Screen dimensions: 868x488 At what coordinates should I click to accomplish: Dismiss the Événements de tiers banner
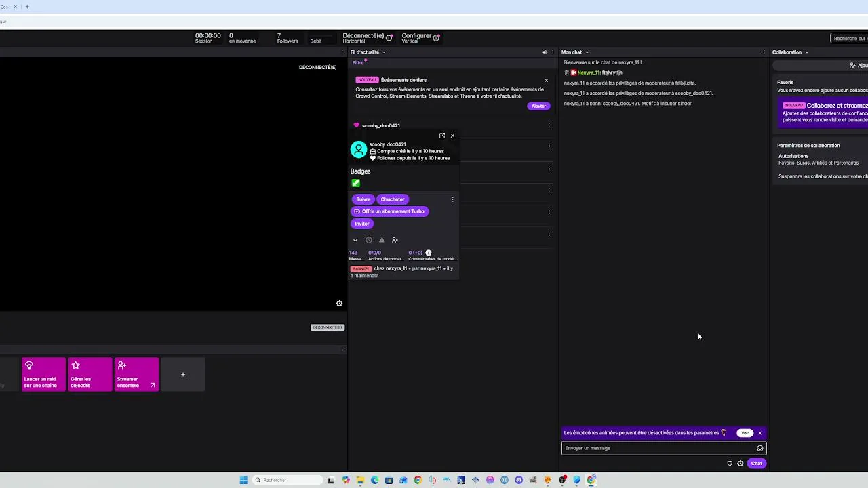tap(547, 80)
